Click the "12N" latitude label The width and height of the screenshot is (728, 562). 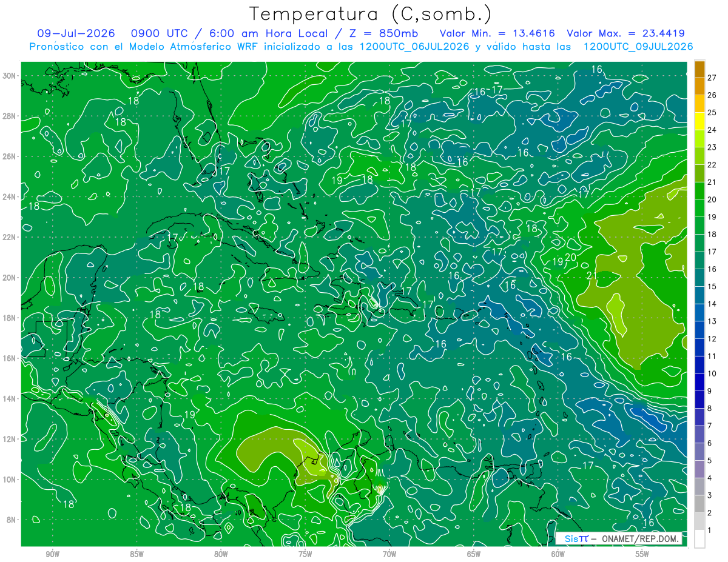point(10,439)
